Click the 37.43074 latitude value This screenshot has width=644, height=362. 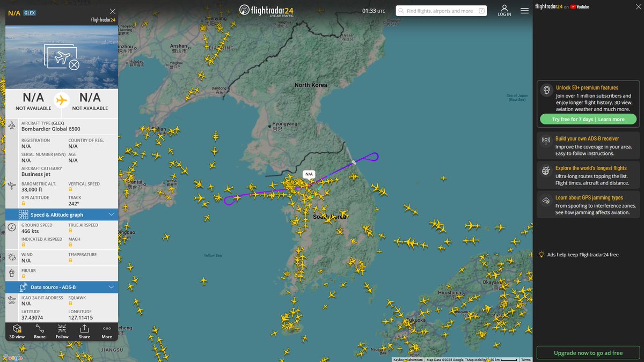(32, 317)
